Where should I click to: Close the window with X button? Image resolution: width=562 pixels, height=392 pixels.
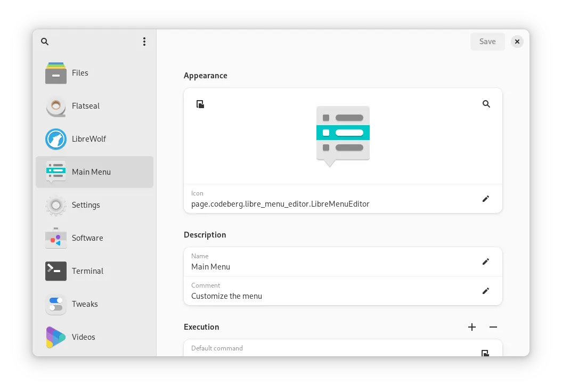point(517,42)
